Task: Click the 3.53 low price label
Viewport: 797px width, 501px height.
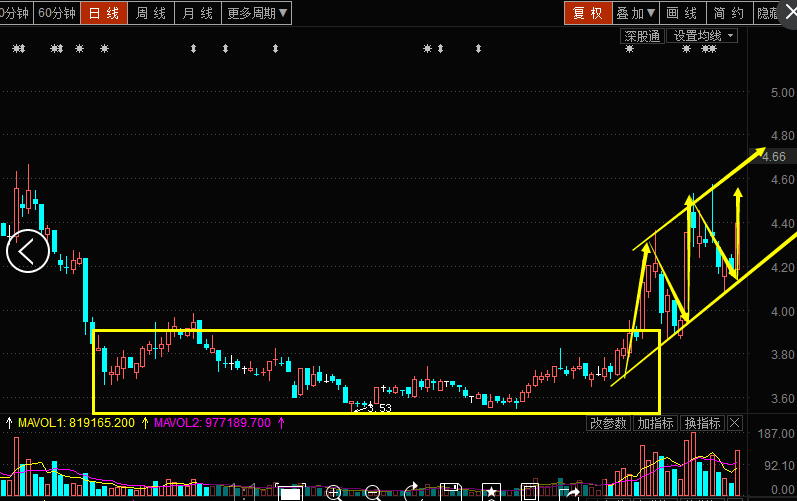Action: click(380, 408)
